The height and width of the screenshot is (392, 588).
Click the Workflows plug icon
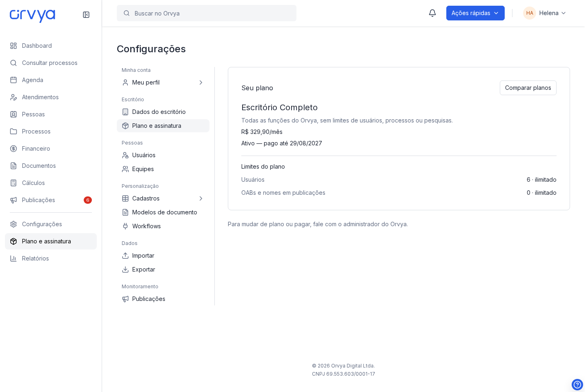tap(125, 226)
